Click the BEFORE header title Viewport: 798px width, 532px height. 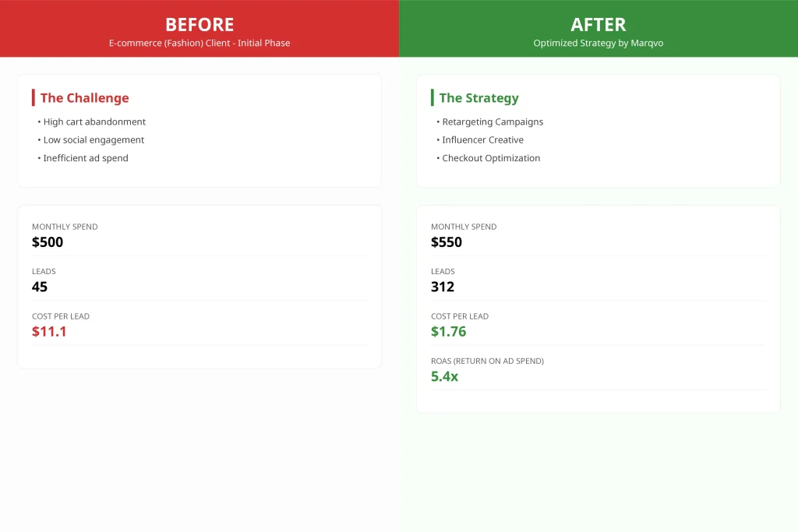click(199, 24)
